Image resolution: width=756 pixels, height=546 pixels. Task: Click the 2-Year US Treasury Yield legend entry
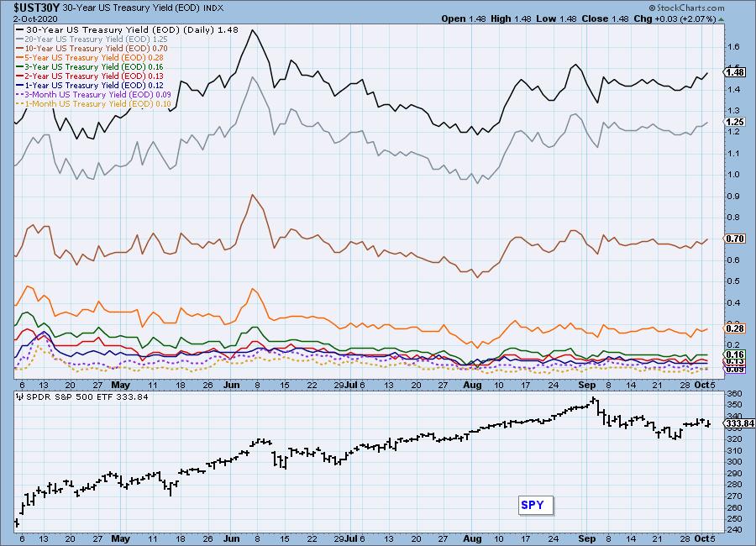coord(90,76)
